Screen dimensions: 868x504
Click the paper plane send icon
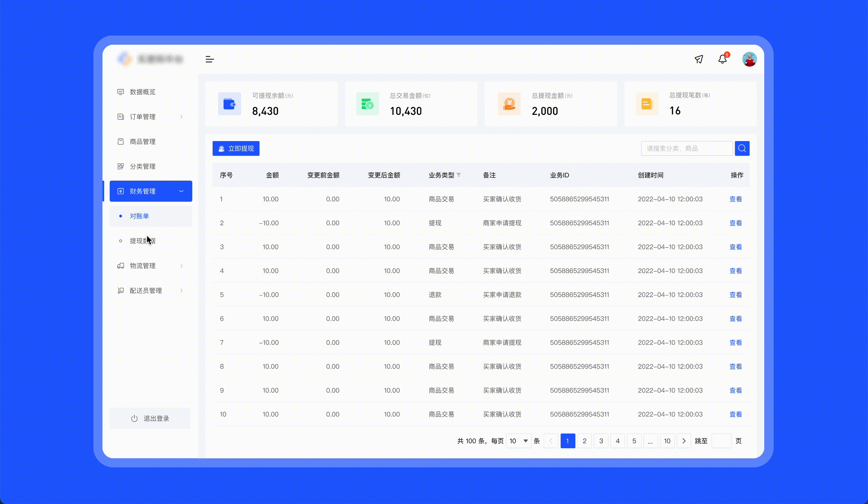(699, 59)
